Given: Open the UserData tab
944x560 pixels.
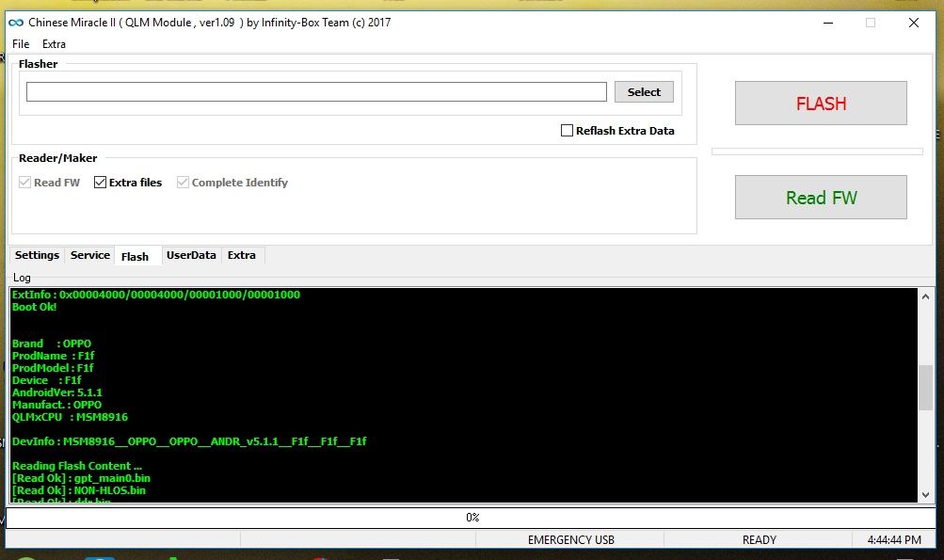Looking at the screenshot, I should point(191,255).
